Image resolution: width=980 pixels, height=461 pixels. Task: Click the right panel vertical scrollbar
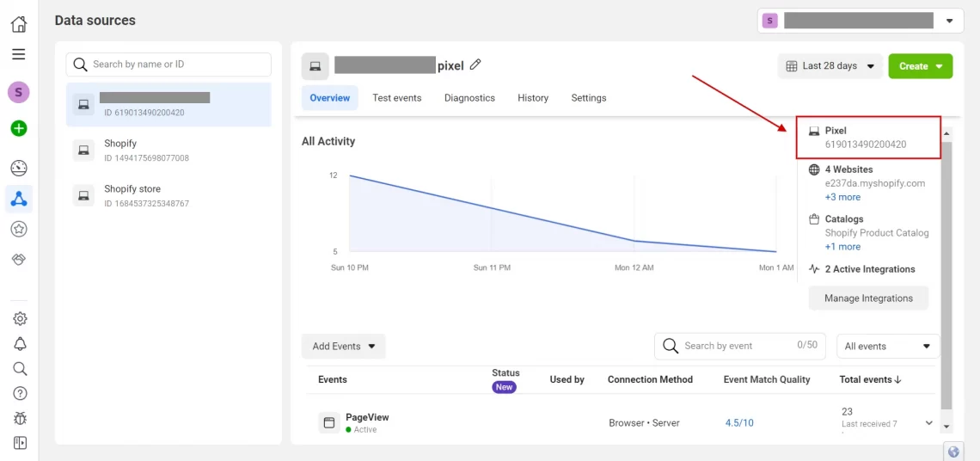[946, 275]
